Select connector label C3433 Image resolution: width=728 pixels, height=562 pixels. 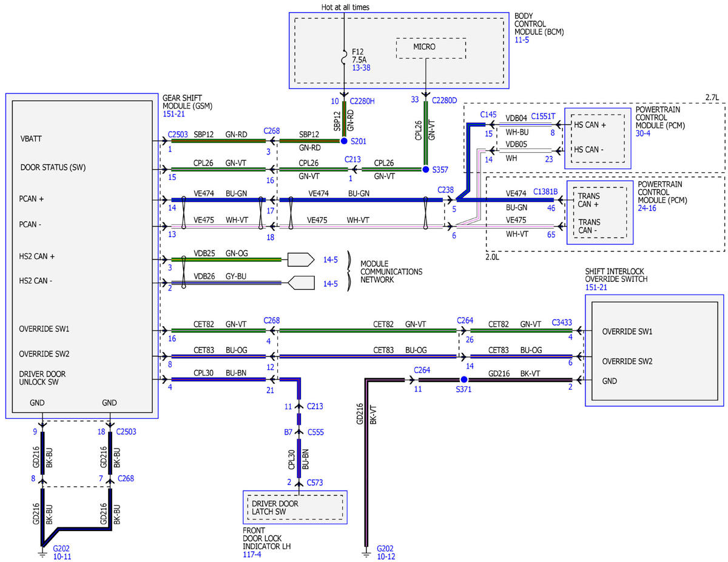562,323
